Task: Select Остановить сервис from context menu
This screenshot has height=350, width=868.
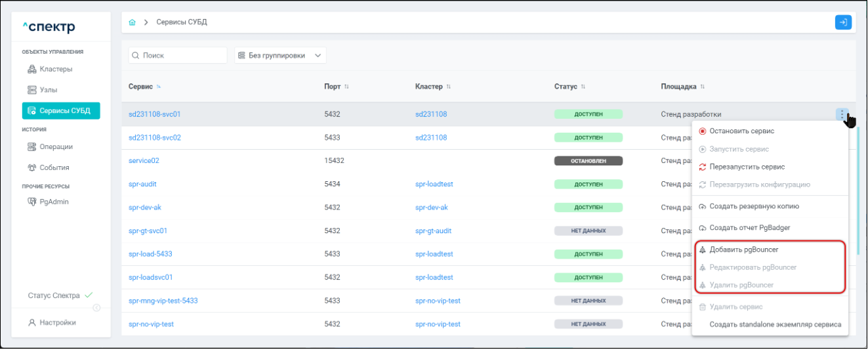Action: click(x=741, y=131)
